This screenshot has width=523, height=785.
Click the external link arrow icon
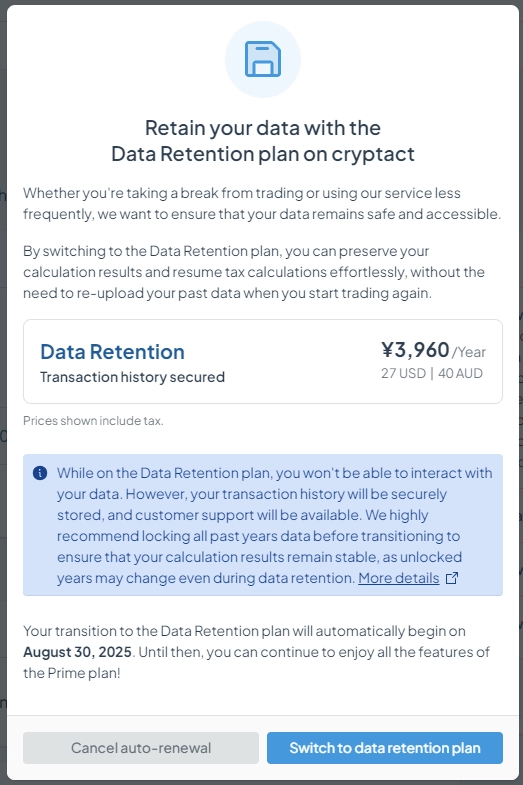(x=451, y=578)
